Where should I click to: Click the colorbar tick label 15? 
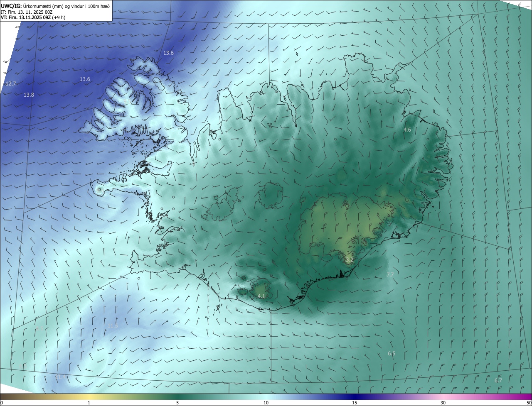click(355, 403)
